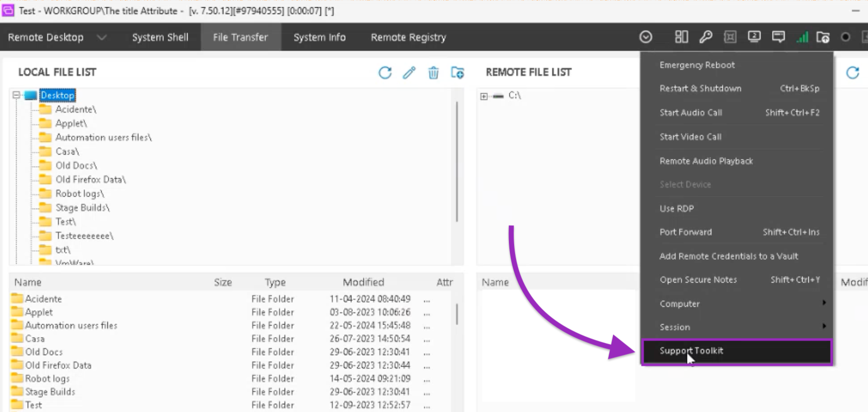Click the key credentials icon

(706, 37)
